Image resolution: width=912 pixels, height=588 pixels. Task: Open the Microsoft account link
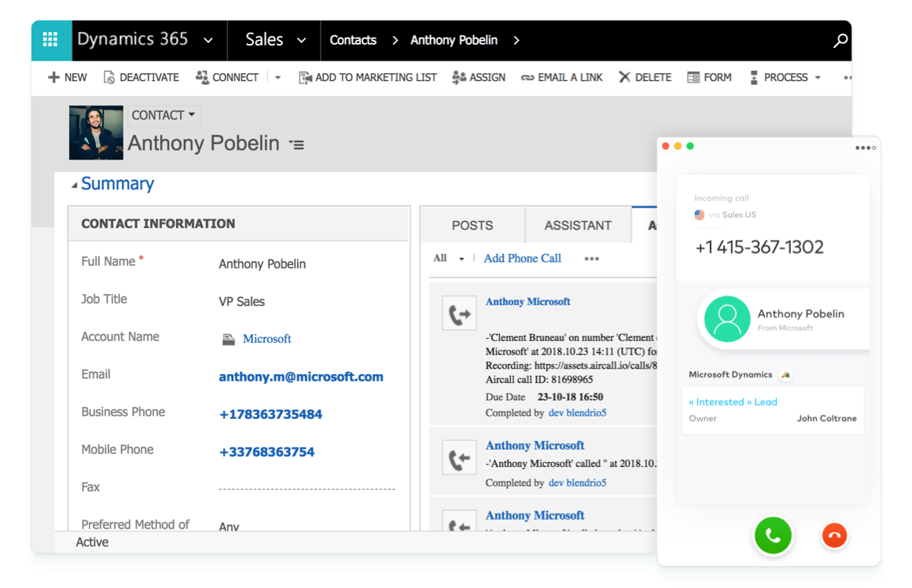[267, 339]
